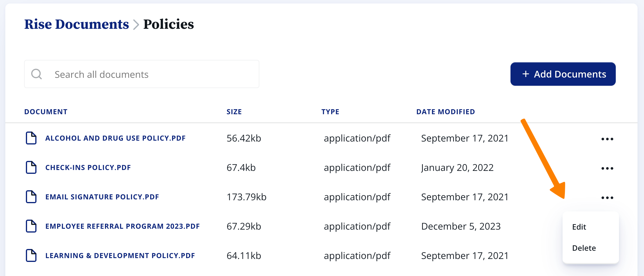Image resolution: width=644 pixels, height=276 pixels.
Task: Open EMAIL SIGNATURE POLICY.PDF document link
Action: [102, 197]
